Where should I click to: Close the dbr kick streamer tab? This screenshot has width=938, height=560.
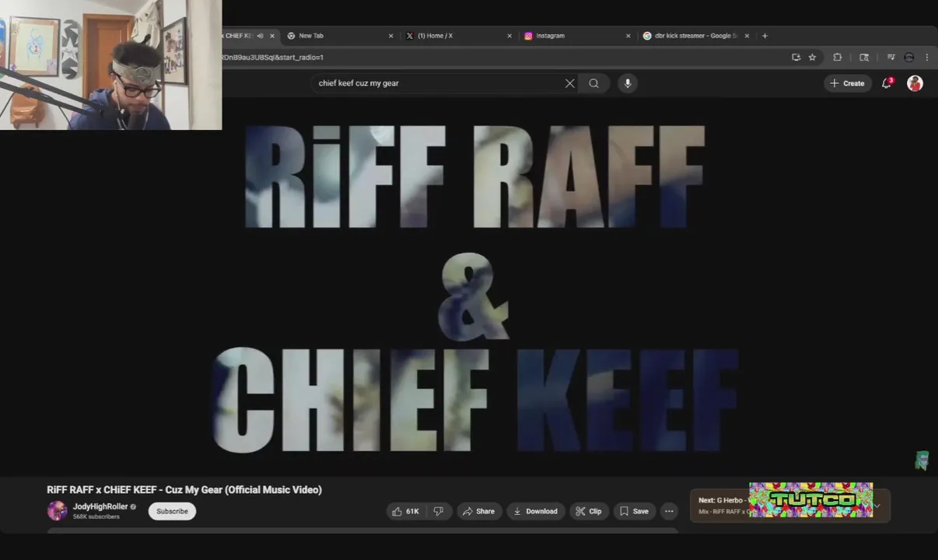[747, 36]
